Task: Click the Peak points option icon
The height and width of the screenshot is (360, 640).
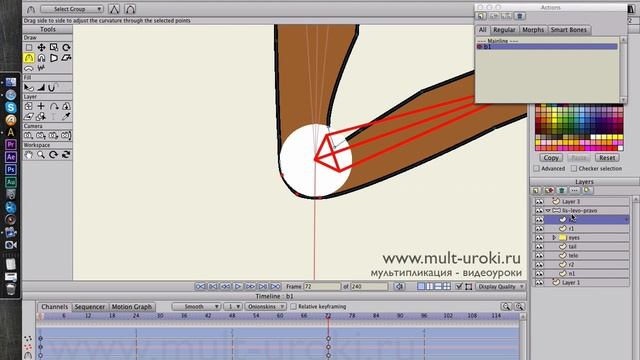Action: [x=114, y=9]
